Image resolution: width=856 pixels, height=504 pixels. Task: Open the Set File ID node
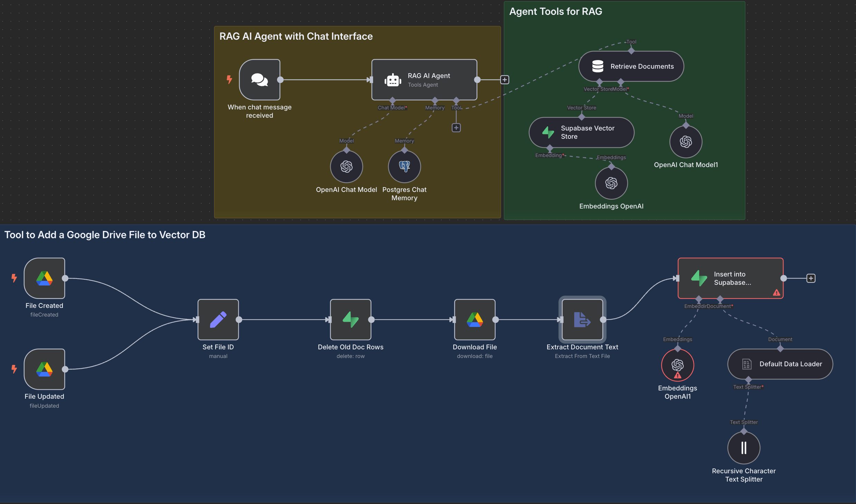218,319
